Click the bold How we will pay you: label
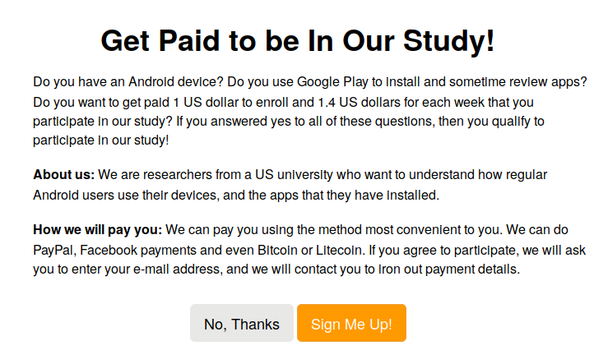Viewport: 594px width, 364px height. (97, 230)
